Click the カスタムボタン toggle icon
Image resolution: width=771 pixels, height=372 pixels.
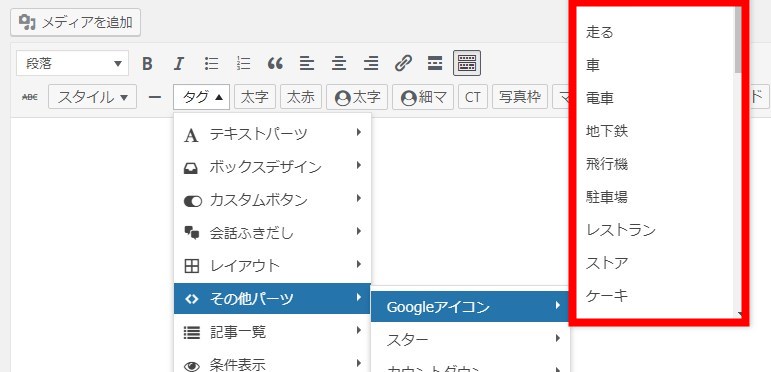[192, 201]
